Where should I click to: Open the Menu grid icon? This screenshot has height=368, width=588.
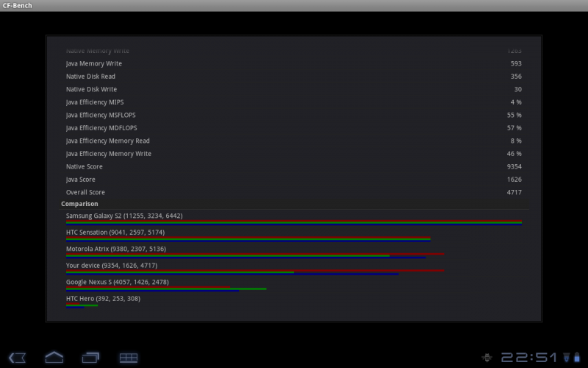129,357
